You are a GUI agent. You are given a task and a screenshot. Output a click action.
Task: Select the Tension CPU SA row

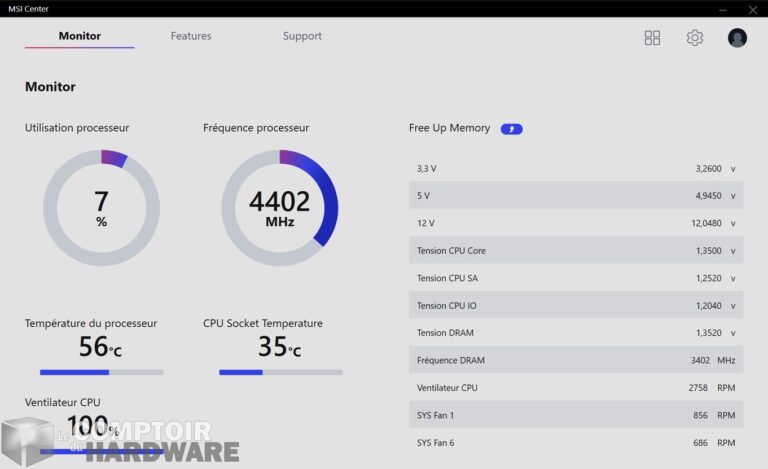tap(576, 278)
